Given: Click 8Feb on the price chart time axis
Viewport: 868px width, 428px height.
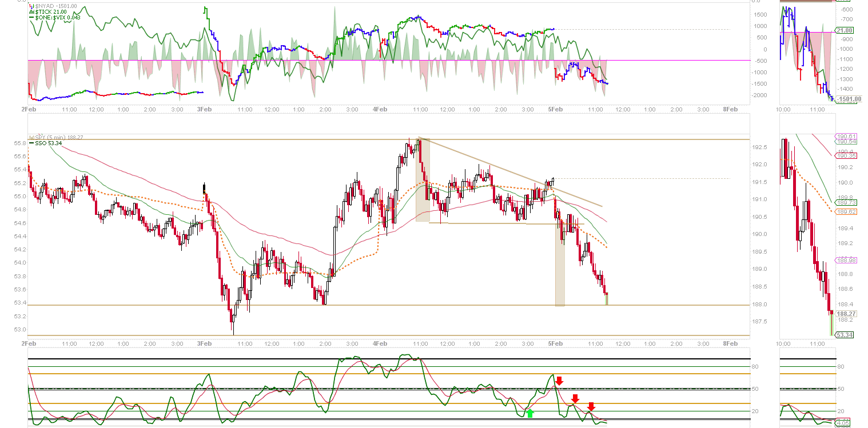Looking at the screenshot, I should (x=730, y=343).
